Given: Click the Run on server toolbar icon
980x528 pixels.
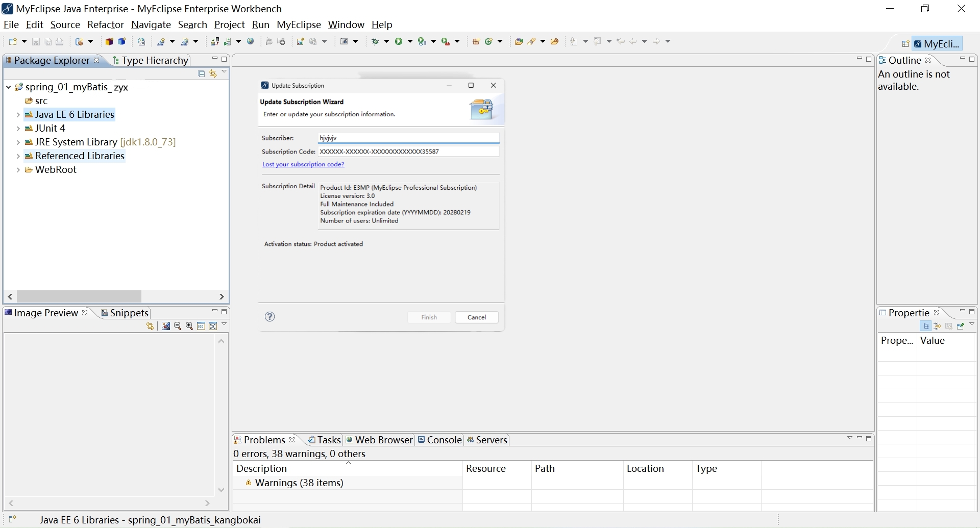Looking at the screenshot, I should point(228,41).
